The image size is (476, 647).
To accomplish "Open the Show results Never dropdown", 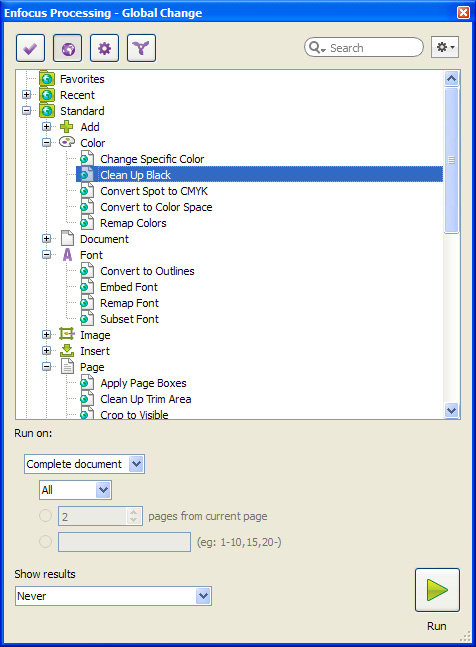I will (113, 596).
